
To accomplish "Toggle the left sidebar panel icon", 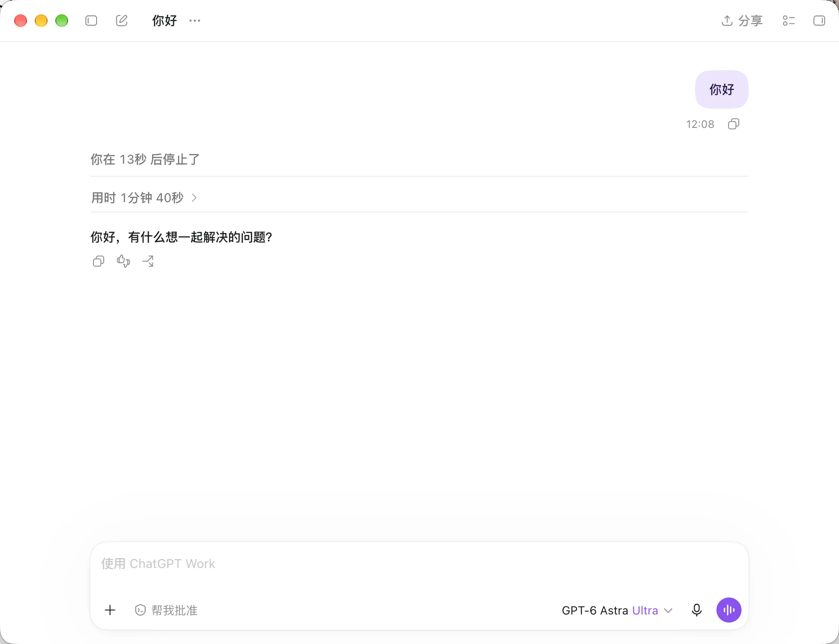I will click(x=91, y=21).
